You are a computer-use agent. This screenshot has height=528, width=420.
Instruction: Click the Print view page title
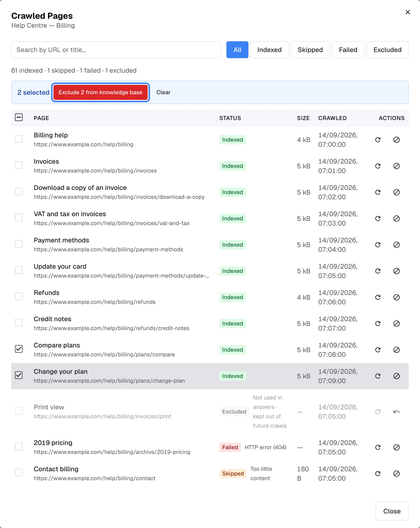point(49,407)
